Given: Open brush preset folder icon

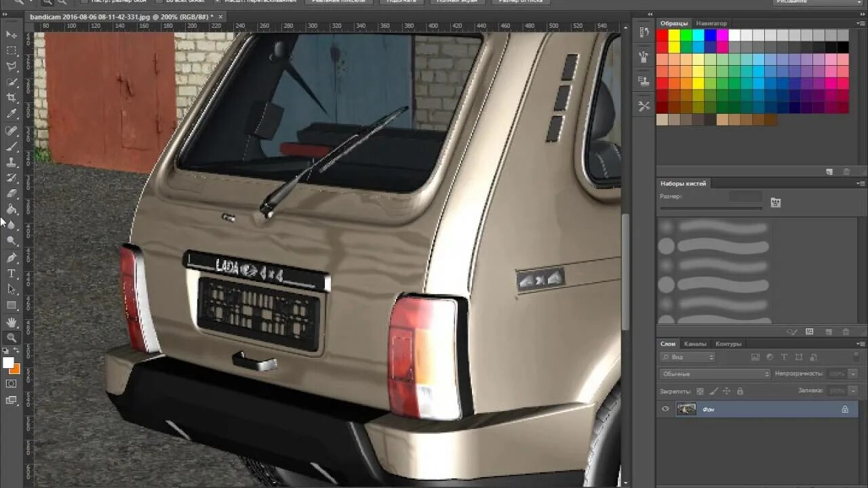Looking at the screenshot, I should pyautogui.click(x=776, y=202).
